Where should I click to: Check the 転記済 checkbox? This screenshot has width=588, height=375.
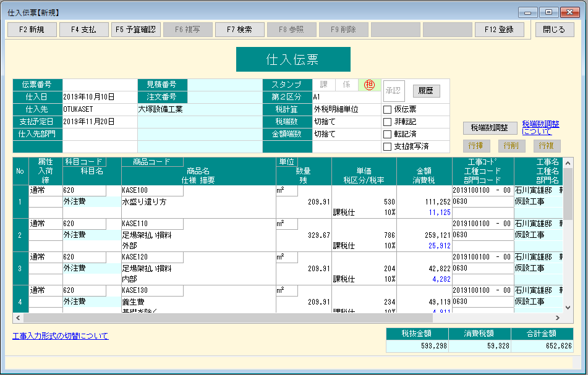[x=388, y=134]
